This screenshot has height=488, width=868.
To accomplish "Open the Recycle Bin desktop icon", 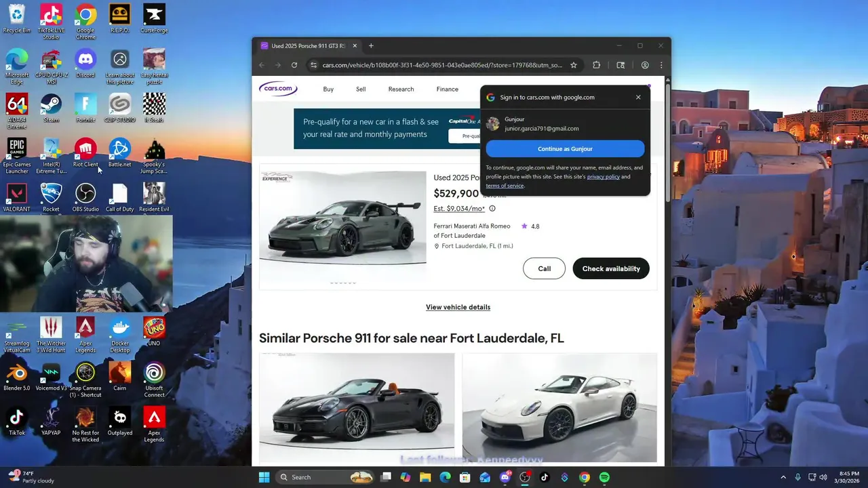I will pos(16,18).
